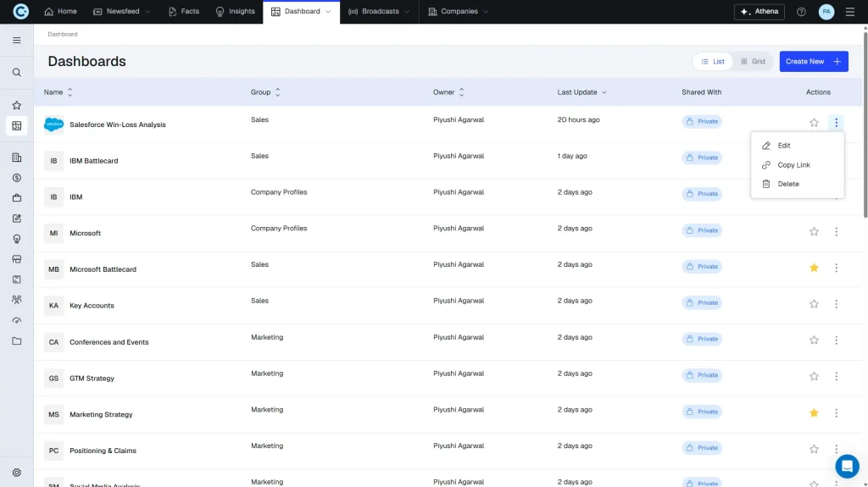Open IBM Battlecard dashboard

pyautogui.click(x=93, y=161)
